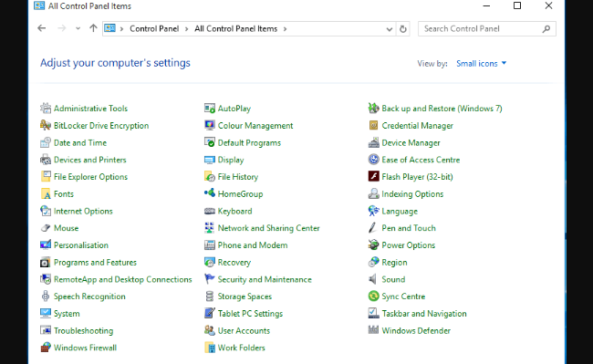The image size is (593, 364).
Task: Open Phone and Modem link
Action: pos(252,244)
